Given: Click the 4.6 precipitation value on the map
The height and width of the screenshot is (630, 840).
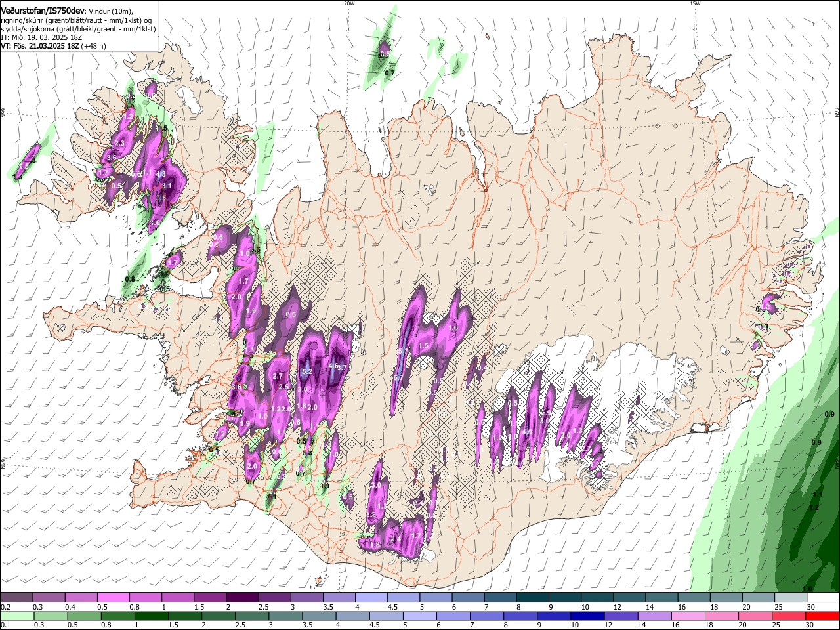Looking at the screenshot, I should click(333, 366).
